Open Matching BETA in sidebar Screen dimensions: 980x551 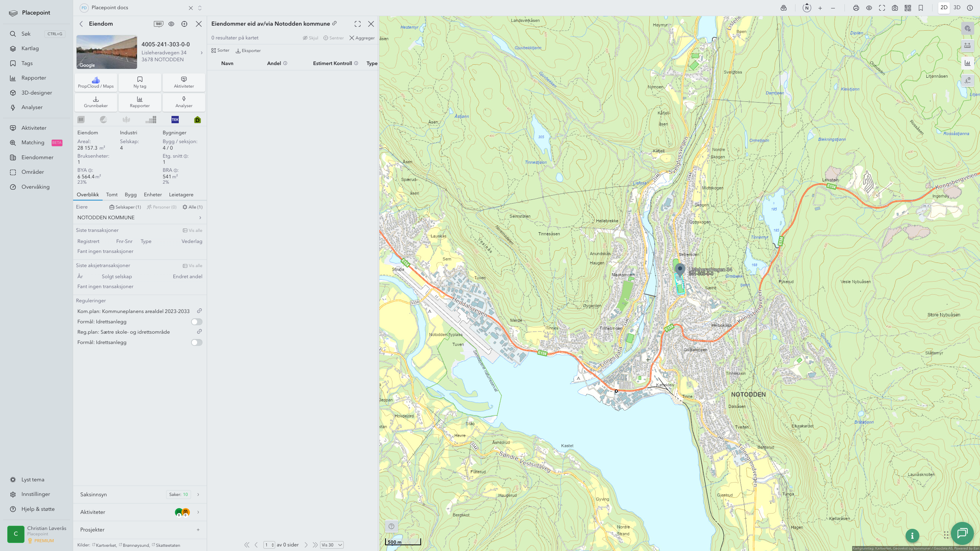point(37,142)
